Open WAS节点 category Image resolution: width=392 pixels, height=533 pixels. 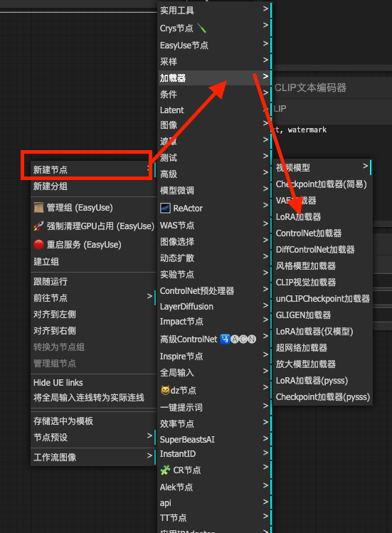[215, 225]
